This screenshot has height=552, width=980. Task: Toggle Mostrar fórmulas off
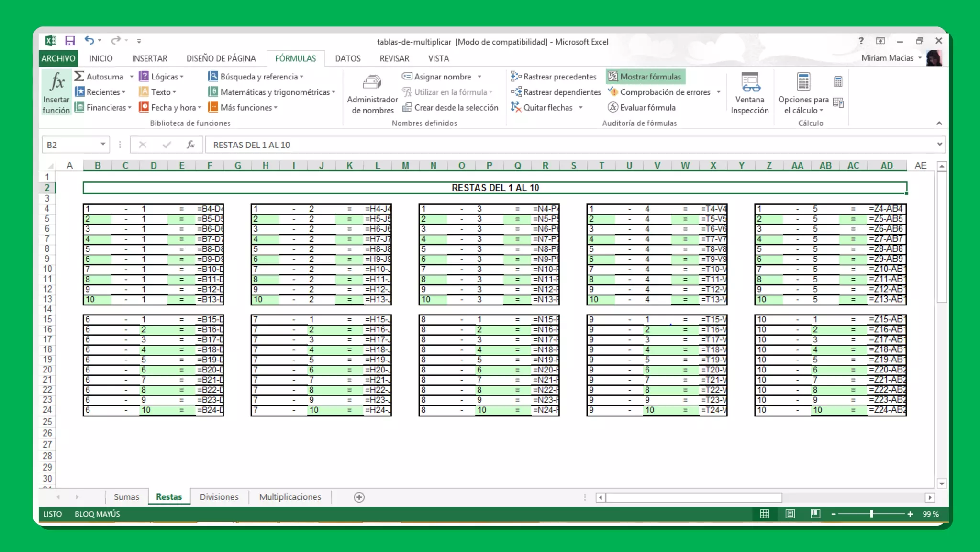pyautogui.click(x=645, y=77)
